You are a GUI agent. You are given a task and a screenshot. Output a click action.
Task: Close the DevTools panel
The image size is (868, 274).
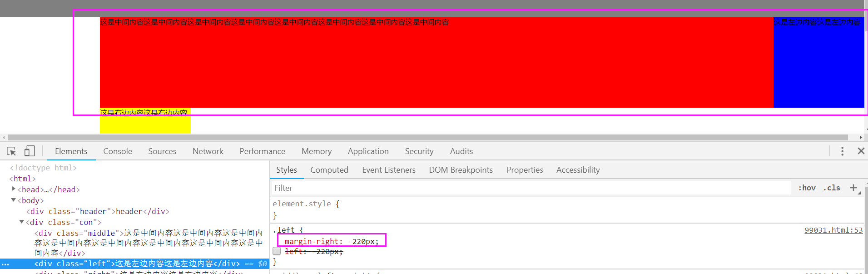[861, 151]
